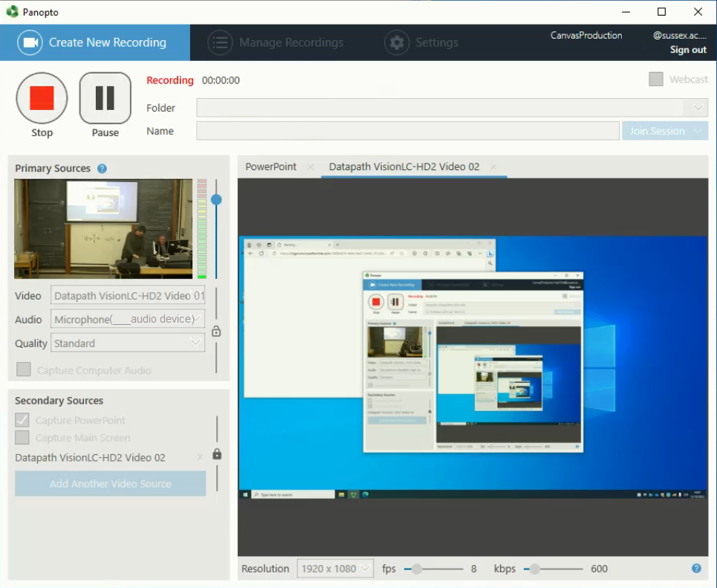Switch to the PowerPoint preview tab
Viewport: 717px width, 588px height.
(x=270, y=167)
